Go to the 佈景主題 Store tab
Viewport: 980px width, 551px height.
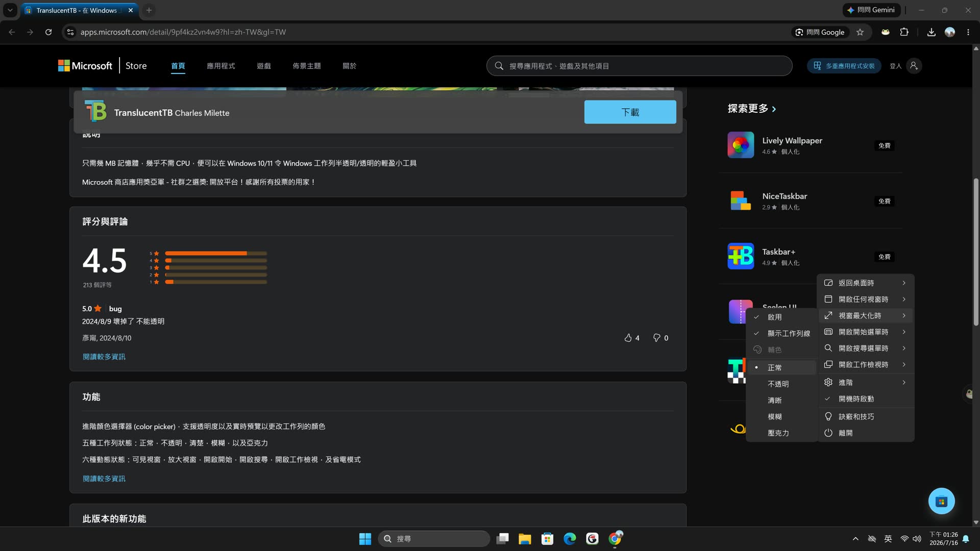click(306, 66)
